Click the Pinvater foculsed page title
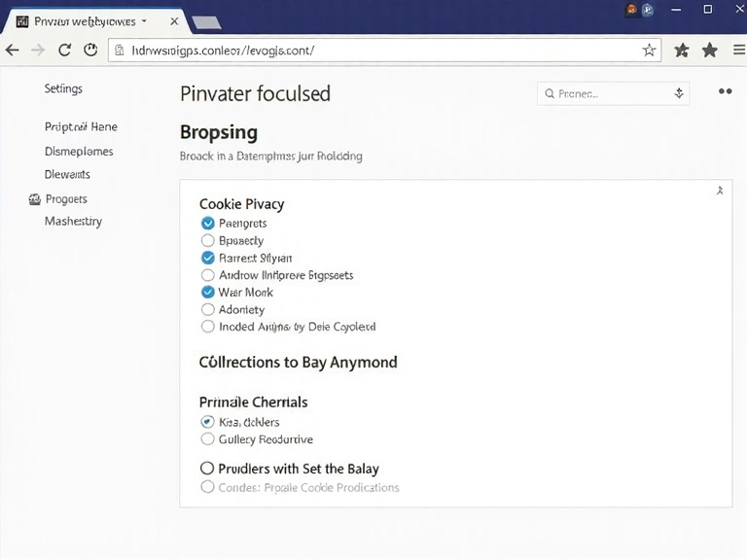This screenshot has width=747, height=560. pos(256,93)
